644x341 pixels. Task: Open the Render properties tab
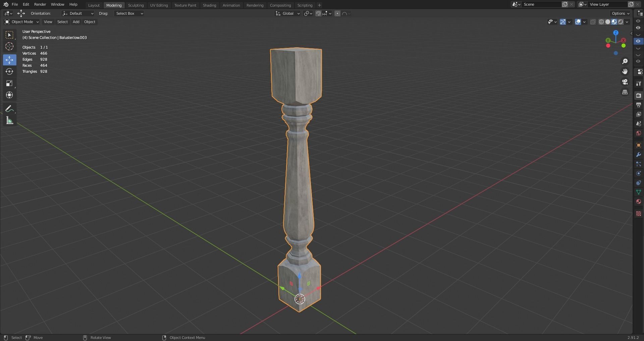(639, 96)
